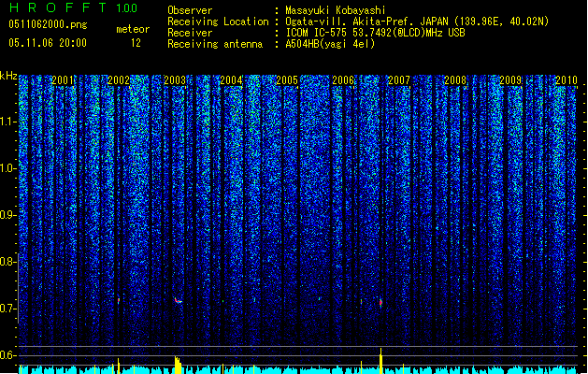Viewport: 588px width, 374px height.
Task: Click the timestamp 05.11.06 20:00
Action: [48, 43]
